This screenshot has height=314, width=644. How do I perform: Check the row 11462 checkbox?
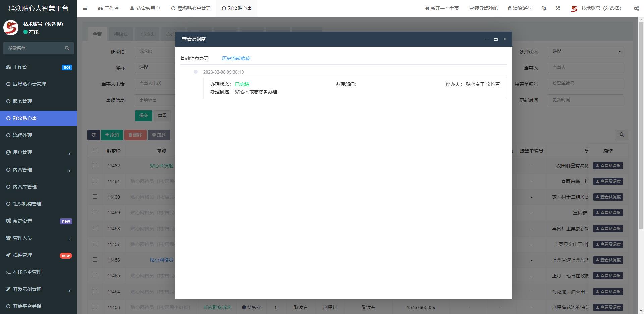[x=95, y=165]
